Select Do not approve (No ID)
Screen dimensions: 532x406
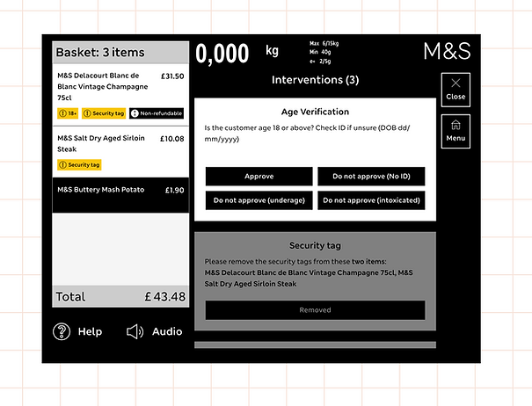[x=371, y=176]
